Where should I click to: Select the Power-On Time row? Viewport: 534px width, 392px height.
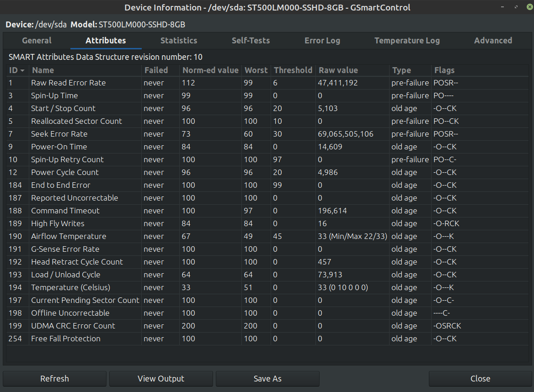point(267,147)
